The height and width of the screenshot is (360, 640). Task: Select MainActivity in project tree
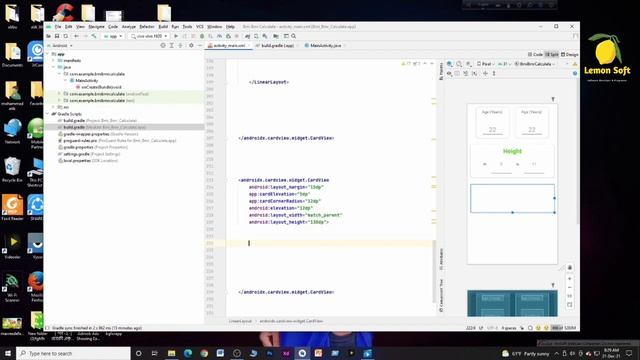pos(87,80)
